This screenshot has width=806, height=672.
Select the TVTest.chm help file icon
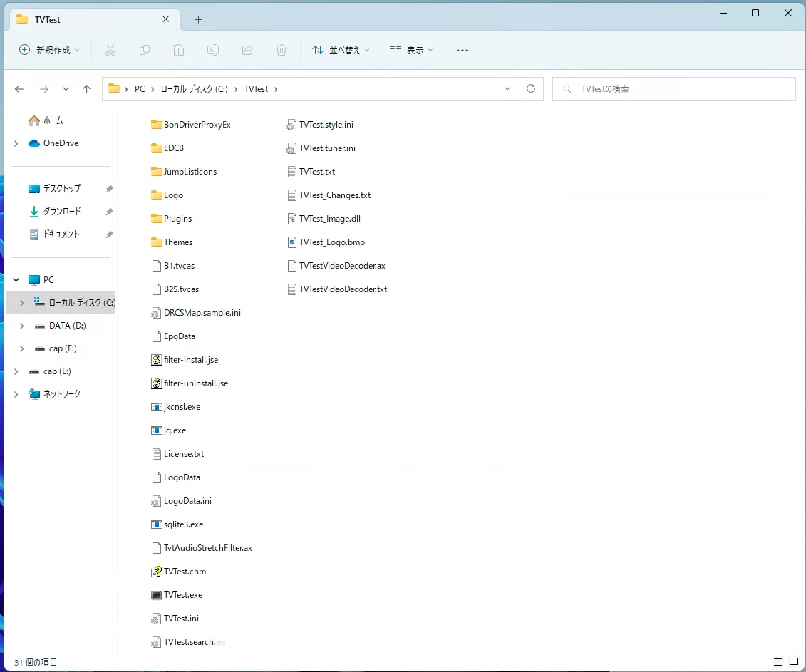click(x=157, y=572)
